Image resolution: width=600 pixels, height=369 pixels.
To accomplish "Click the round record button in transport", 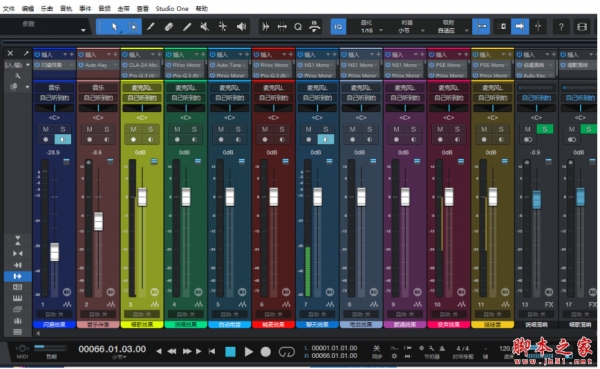I will click(266, 351).
